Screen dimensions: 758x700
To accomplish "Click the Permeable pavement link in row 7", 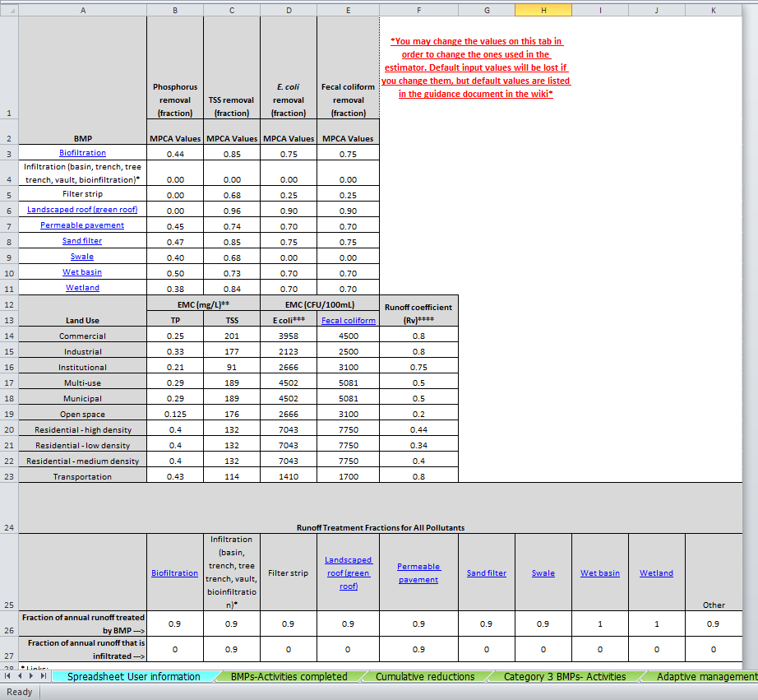I will (x=82, y=225).
